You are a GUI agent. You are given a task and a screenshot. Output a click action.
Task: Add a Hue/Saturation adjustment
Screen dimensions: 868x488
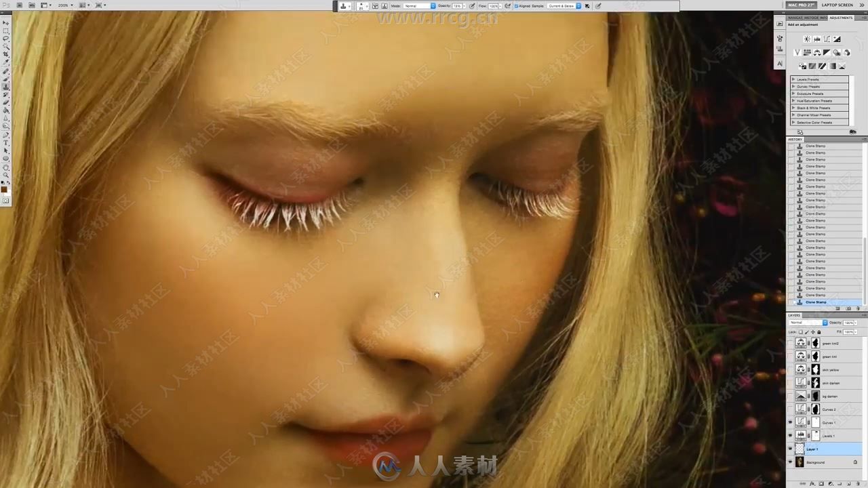click(807, 53)
